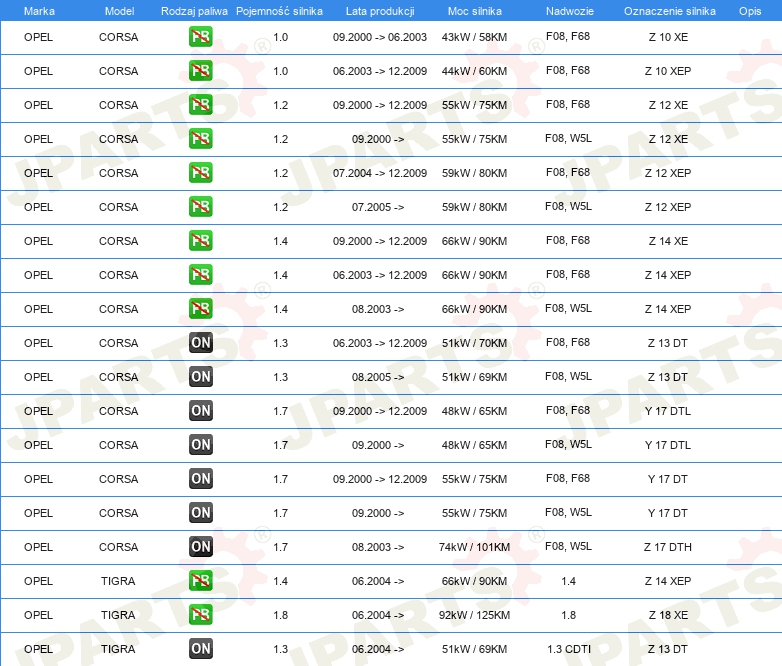Viewport: 782px width, 666px height.
Task: Click the 92kW / 125KM power cell
Action: pyautogui.click(x=474, y=615)
